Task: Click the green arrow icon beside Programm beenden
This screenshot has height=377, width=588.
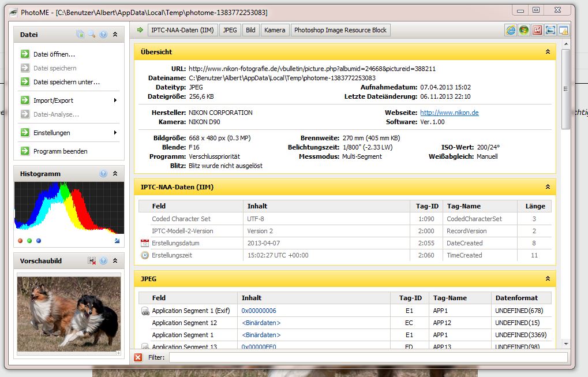Action: tap(25, 151)
